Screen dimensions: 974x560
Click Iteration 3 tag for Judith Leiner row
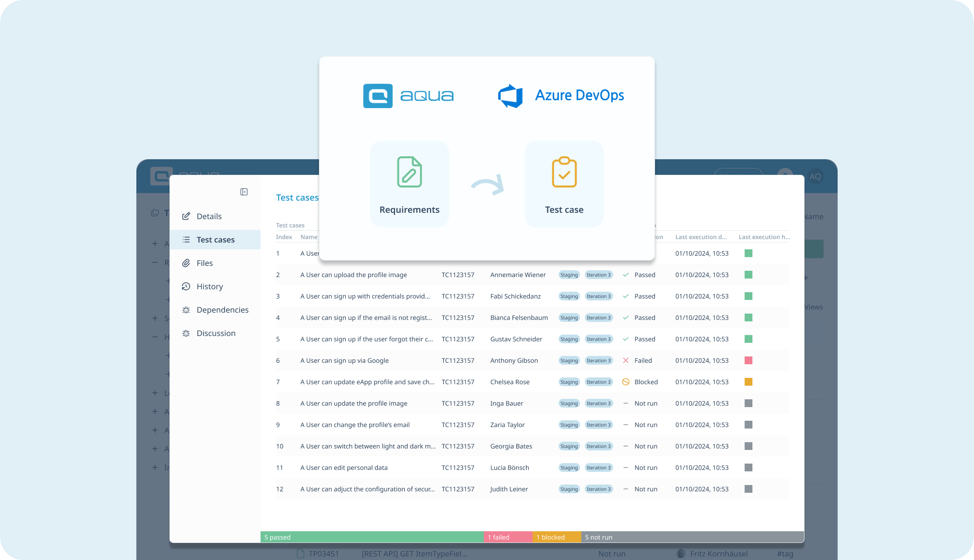tap(599, 489)
